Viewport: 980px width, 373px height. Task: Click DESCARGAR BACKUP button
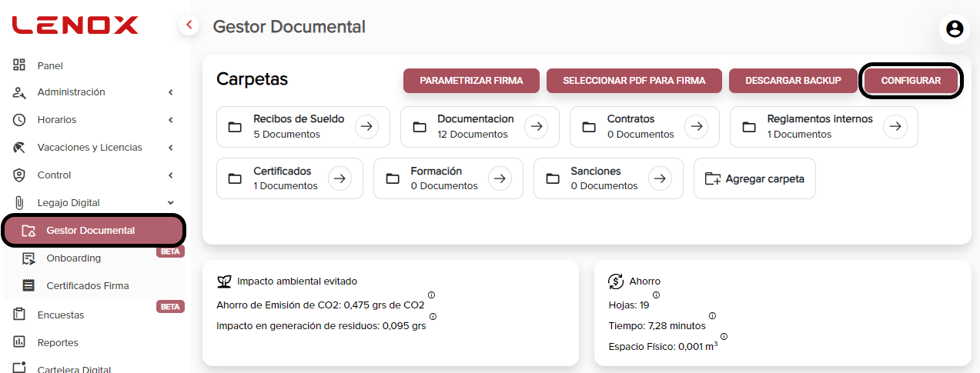(792, 81)
